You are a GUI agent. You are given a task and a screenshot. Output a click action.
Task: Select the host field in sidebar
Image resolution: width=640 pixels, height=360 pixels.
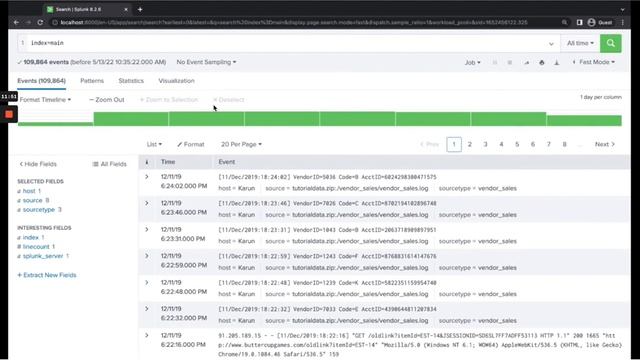tap(29, 191)
